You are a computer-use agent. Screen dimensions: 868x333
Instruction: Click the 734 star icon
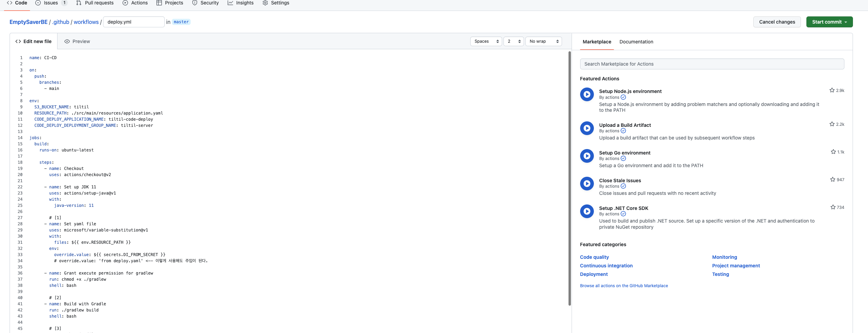(833, 207)
